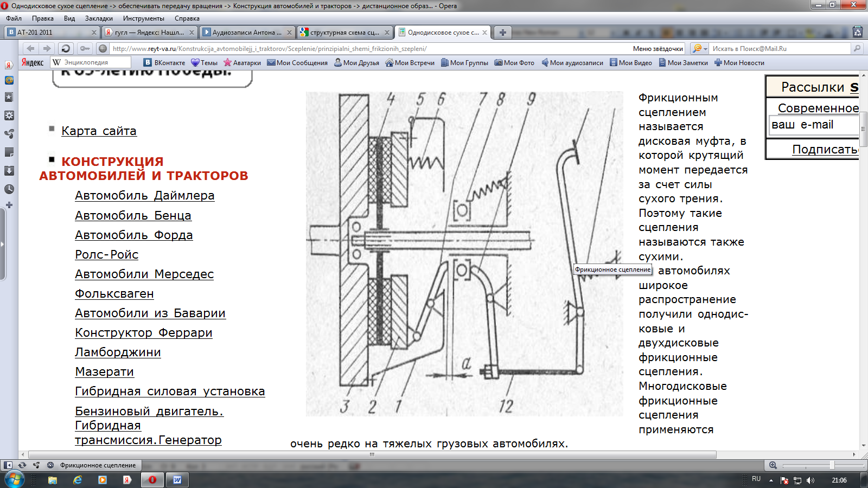Screen dimensions: 868x488
Task: Open the password wand key icon
Action: tap(85, 48)
